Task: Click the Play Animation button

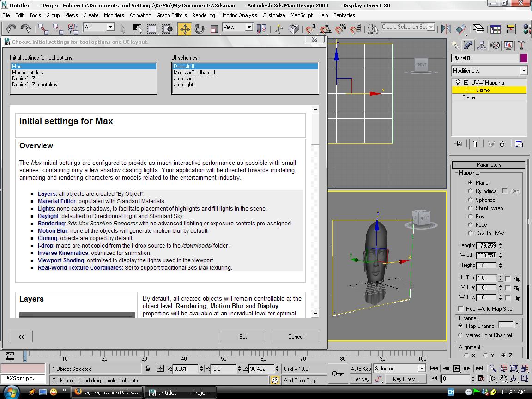Action: [x=457, y=369]
